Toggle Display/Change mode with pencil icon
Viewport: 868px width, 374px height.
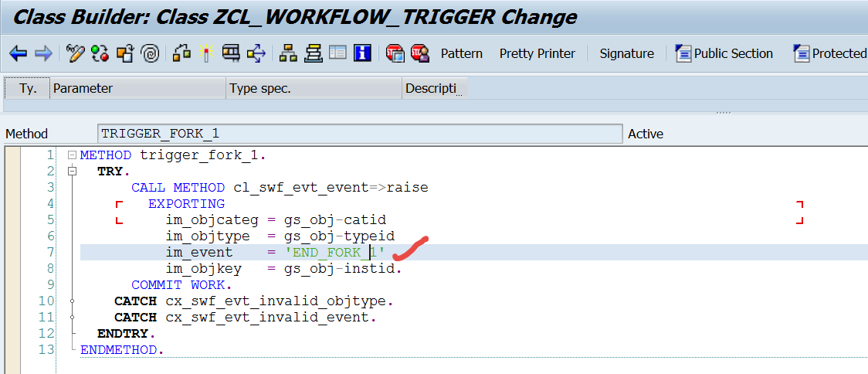coord(75,53)
